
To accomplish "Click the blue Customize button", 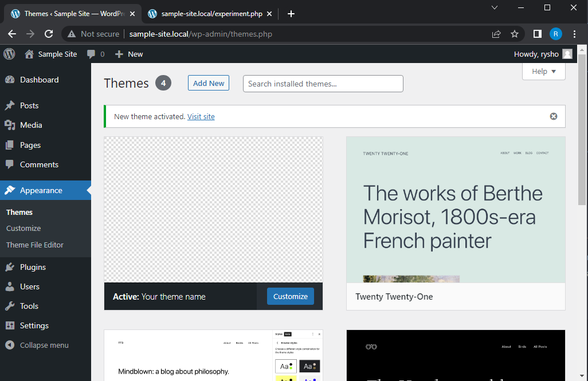I will [290, 296].
